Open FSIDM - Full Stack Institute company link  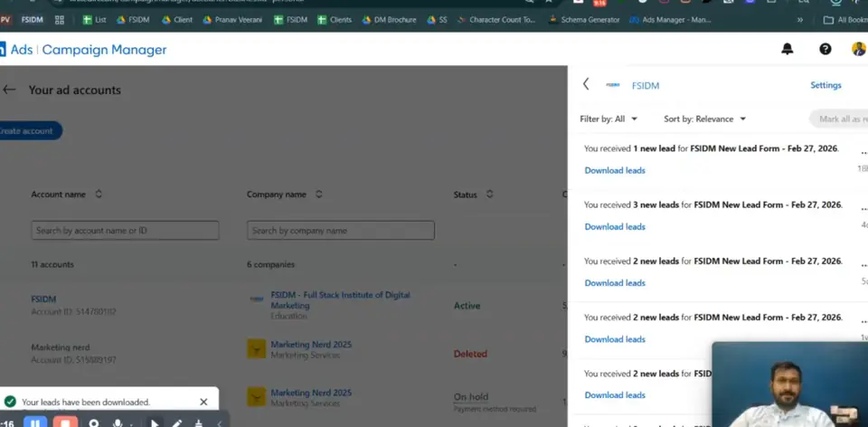click(340, 300)
